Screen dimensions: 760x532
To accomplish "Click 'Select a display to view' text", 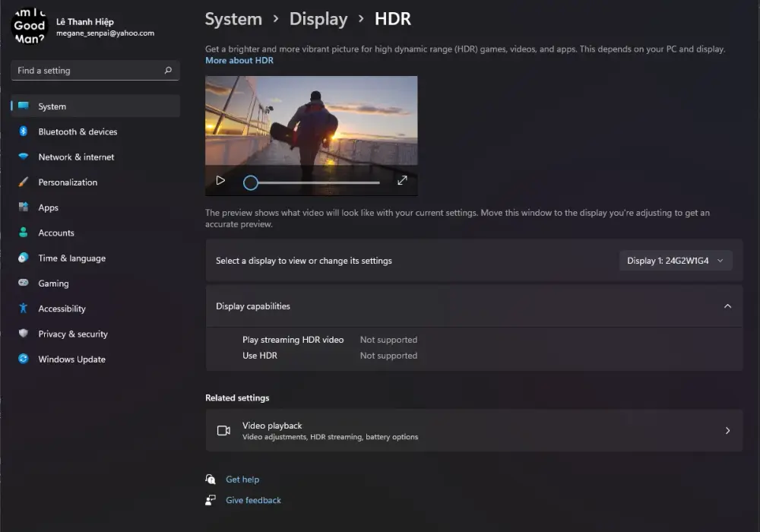I will [x=304, y=261].
